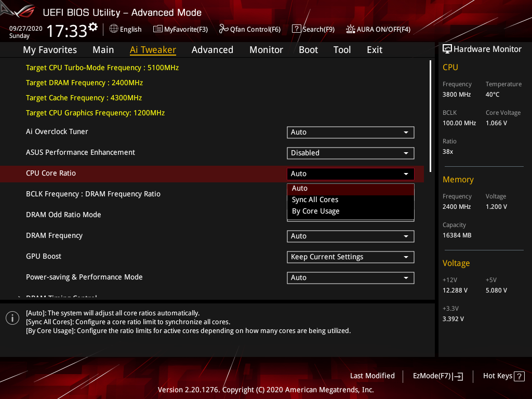Click Target CPU Graphics Frequency: 1200MHz text
Viewport: 532px width, 399px height.
point(96,113)
